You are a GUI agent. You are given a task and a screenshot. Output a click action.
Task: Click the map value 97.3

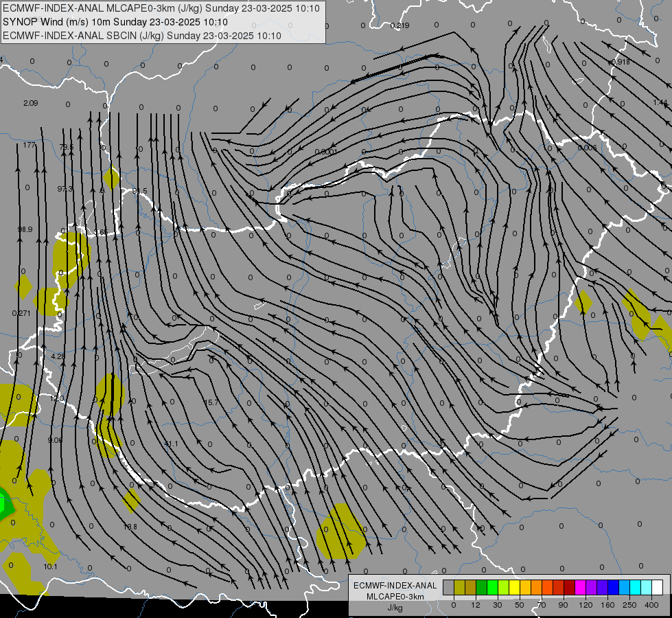65,189
